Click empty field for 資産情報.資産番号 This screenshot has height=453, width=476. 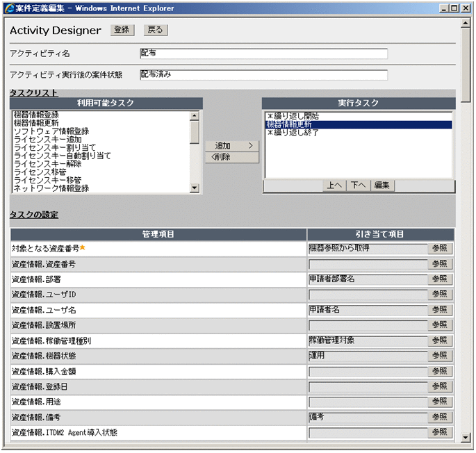point(368,264)
